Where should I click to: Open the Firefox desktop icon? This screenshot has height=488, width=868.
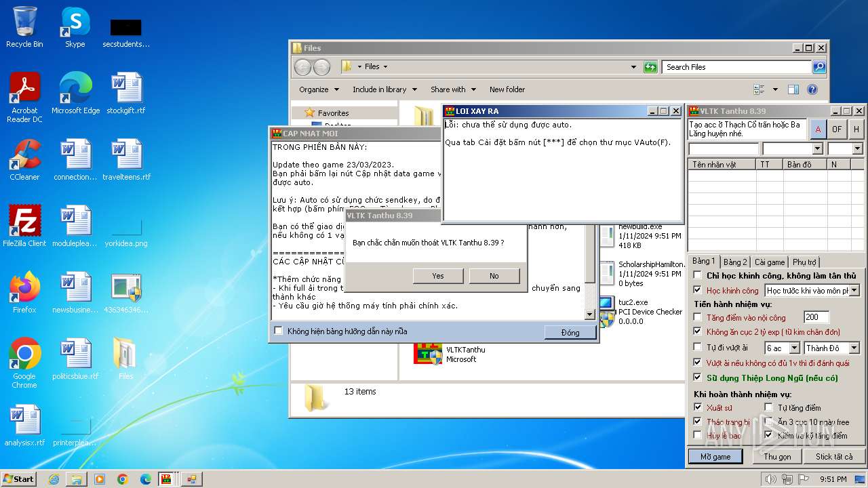coord(24,293)
